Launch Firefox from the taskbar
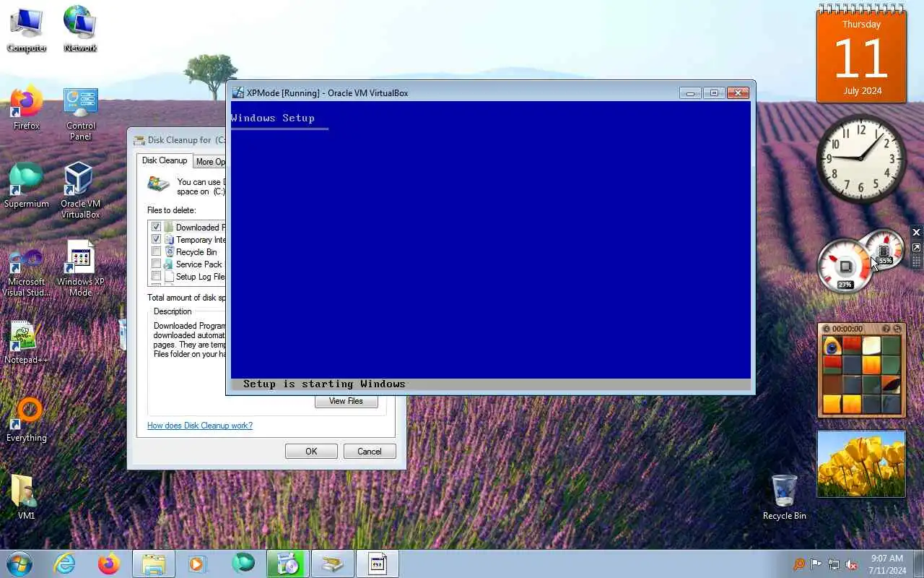 [109, 564]
